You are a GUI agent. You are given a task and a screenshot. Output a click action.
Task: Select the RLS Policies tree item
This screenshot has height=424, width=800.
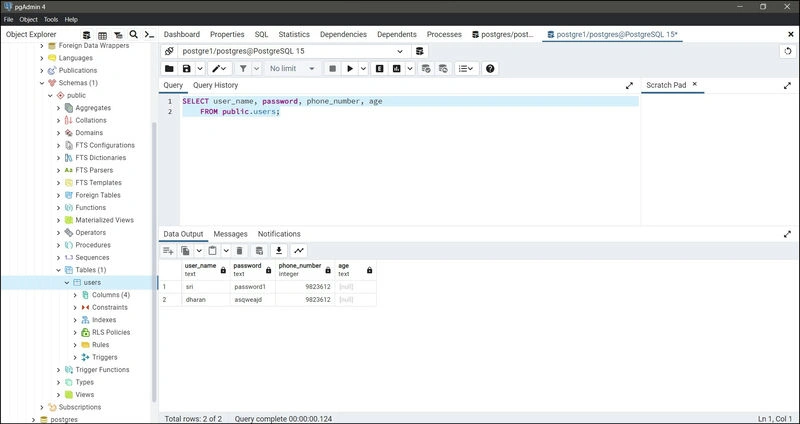pyautogui.click(x=111, y=332)
